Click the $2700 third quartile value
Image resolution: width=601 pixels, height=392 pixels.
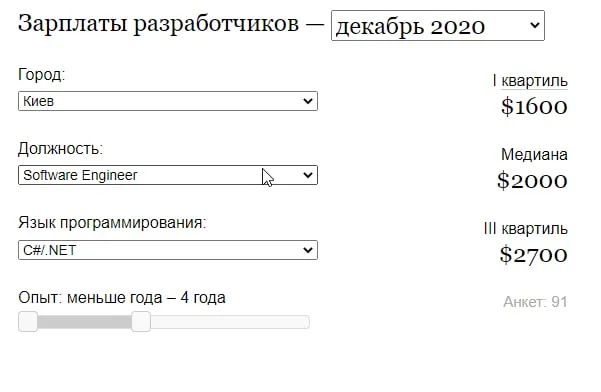(534, 255)
